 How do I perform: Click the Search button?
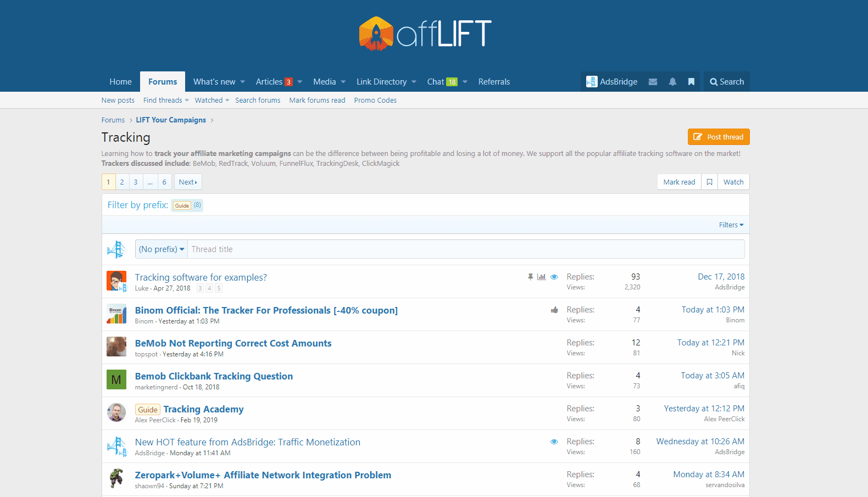(x=727, y=82)
